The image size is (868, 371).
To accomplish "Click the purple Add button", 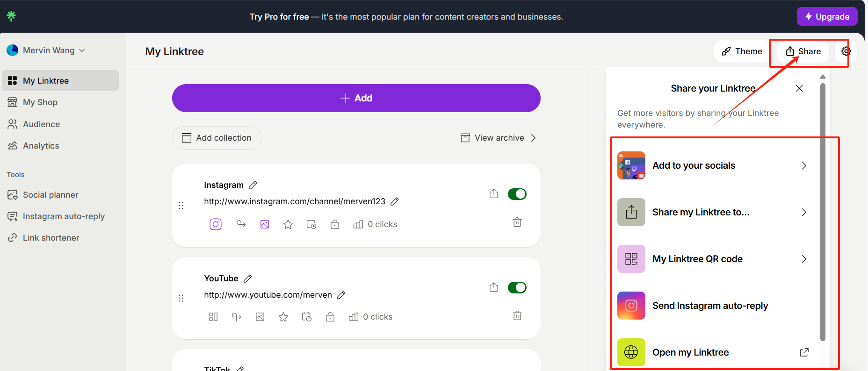I will click(356, 98).
